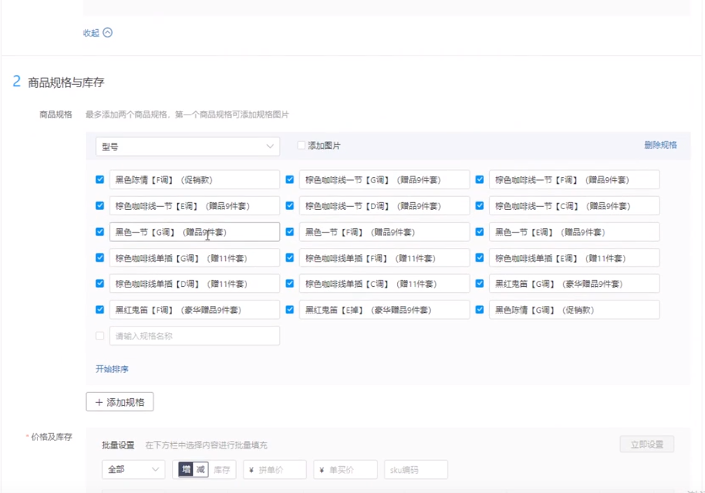Select the 棕色咖啡线单插【F调】 input box
The image size is (705, 493).
click(x=384, y=258)
